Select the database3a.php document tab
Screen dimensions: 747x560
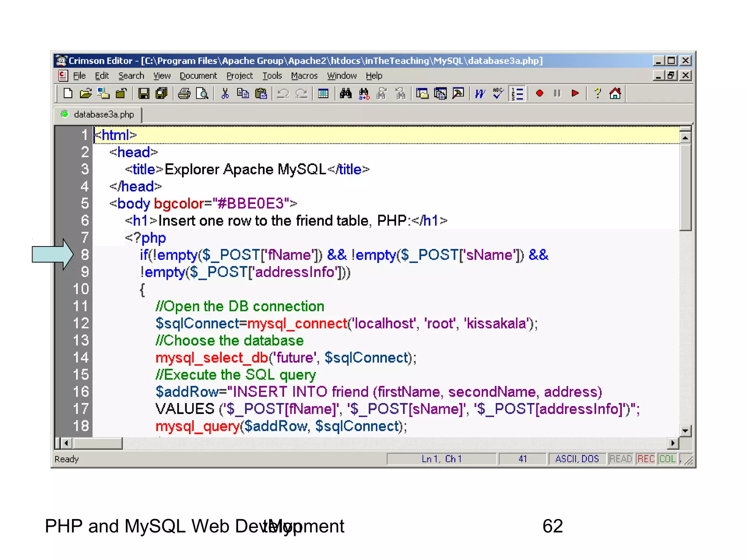(98, 114)
